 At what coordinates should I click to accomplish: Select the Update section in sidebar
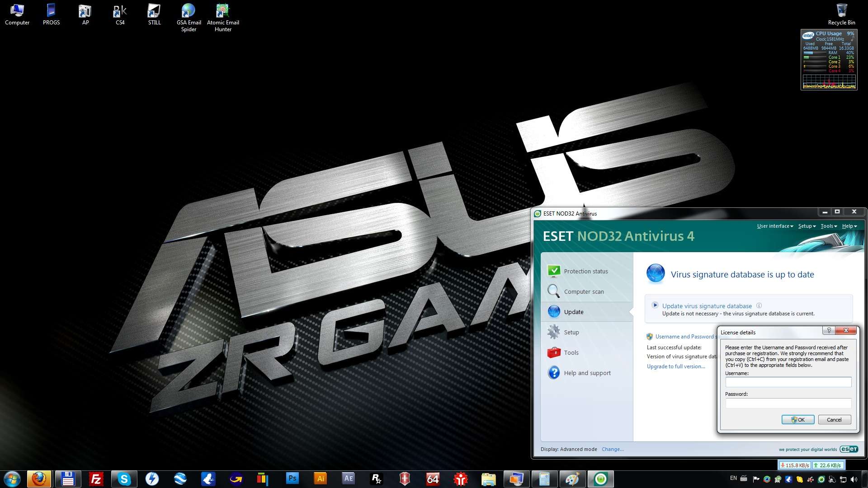click(x=586, y=312)
